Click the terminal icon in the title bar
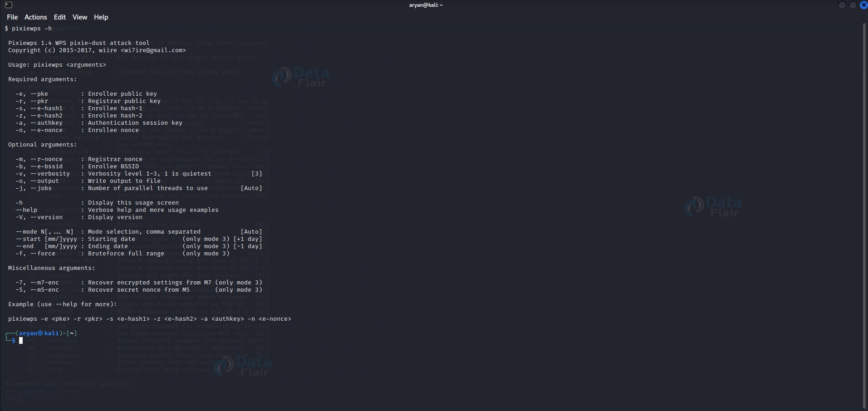Viewport: 868px width, 411px height. point(9,5)
